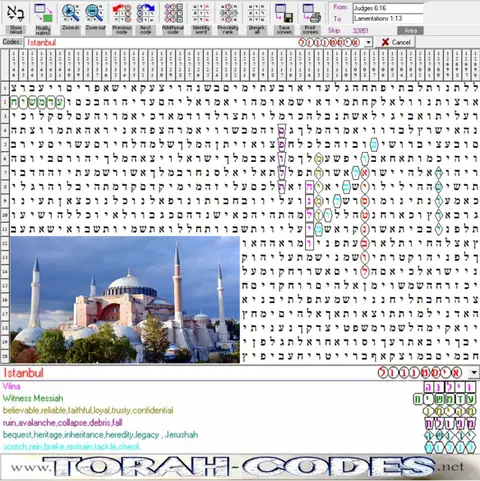The image size is (480, 481).
Task: Click the red Istanbul label below the matrix
Action: coord(24,373)
